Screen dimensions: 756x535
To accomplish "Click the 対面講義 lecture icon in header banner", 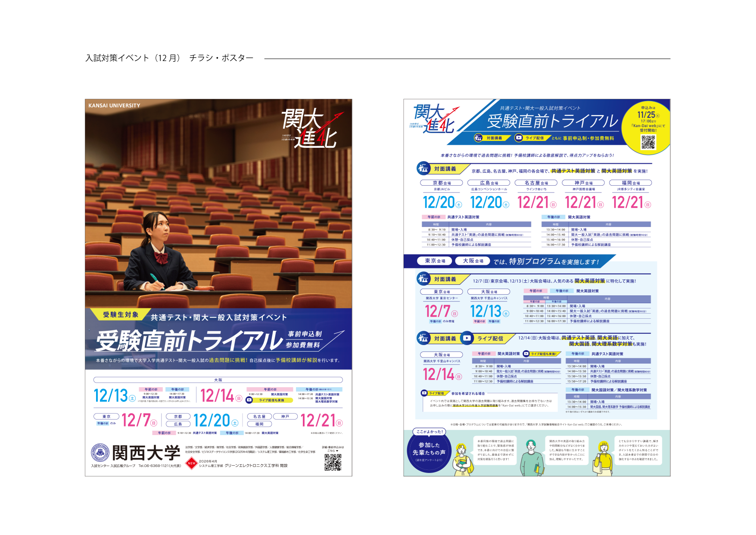I will click(478, 138).
